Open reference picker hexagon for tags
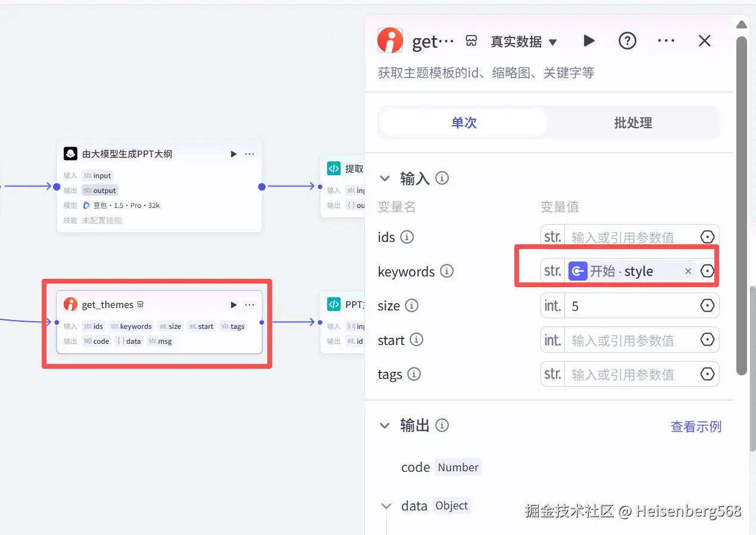Image resolution: width=756 pixels, height=535 pixels. pos(707,374)
